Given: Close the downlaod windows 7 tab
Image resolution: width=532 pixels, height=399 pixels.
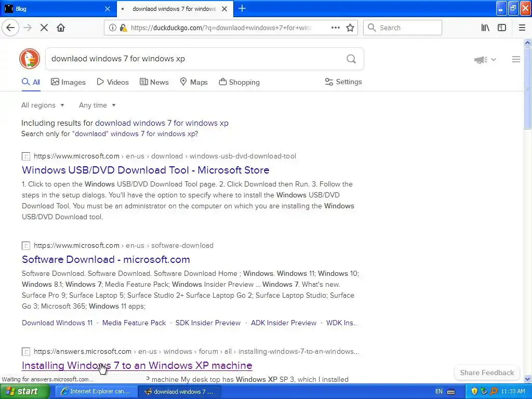Looking at the screenshot, I should click(224, 9).
